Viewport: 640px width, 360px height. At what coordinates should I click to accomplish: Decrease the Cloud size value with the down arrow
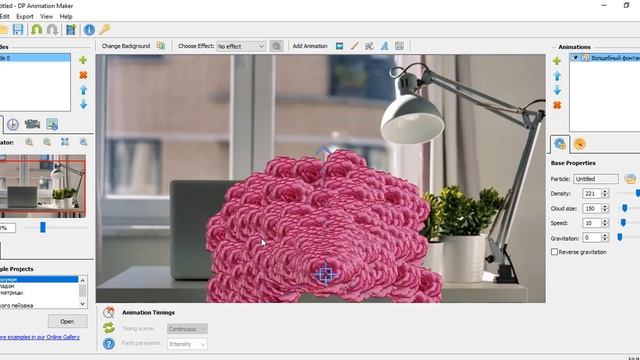[x=605, y=211]
